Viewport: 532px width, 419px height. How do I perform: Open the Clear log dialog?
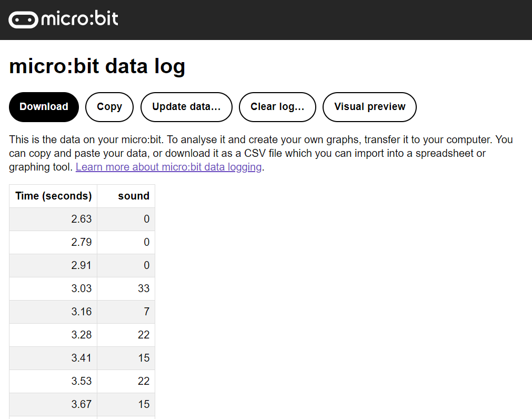(x=277, y=107)
